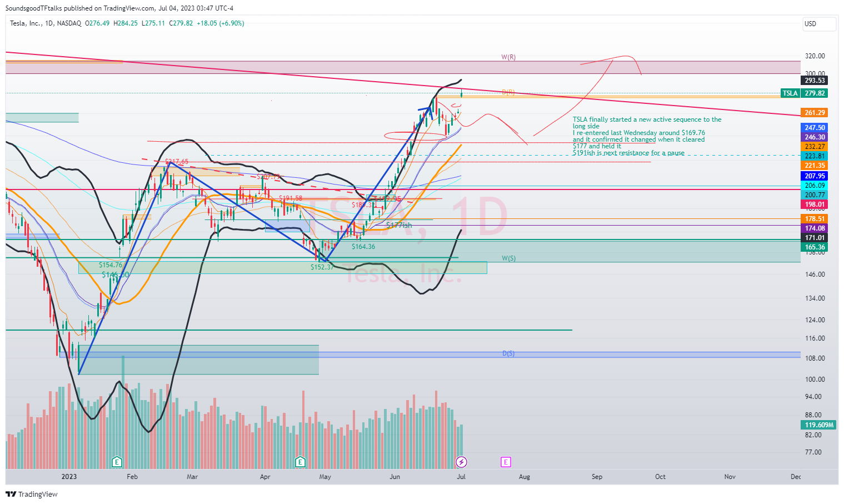The height and width of the screenshot is (504, 844).
Task: Click the Sep label on time axis
Action: [597, 477]
